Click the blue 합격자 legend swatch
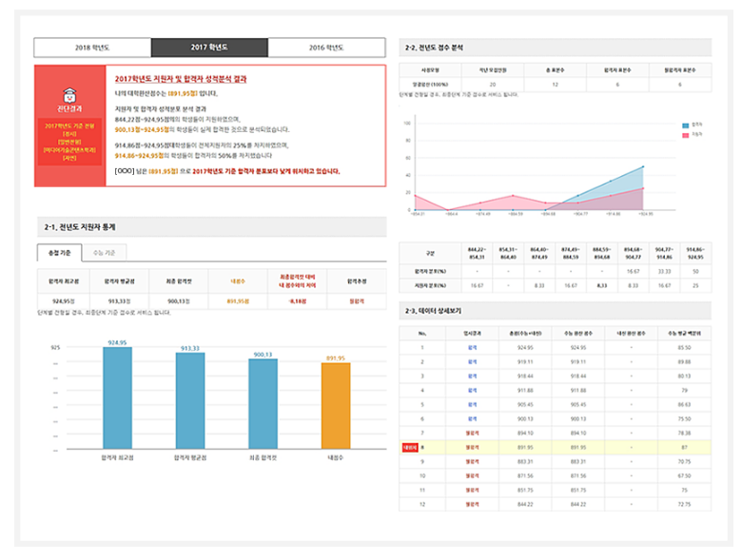The height and width of the screenshot is (560, 742). coord(685,125)
